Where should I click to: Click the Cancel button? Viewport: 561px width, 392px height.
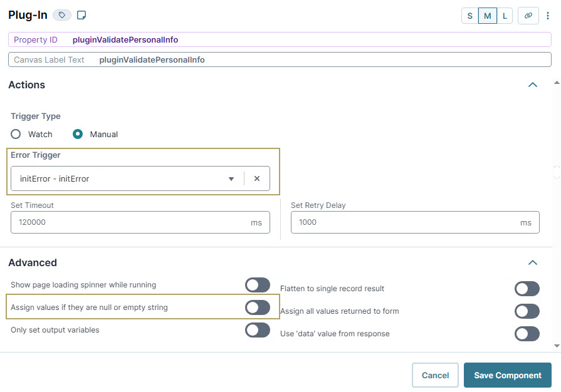(x=435, y=375)
